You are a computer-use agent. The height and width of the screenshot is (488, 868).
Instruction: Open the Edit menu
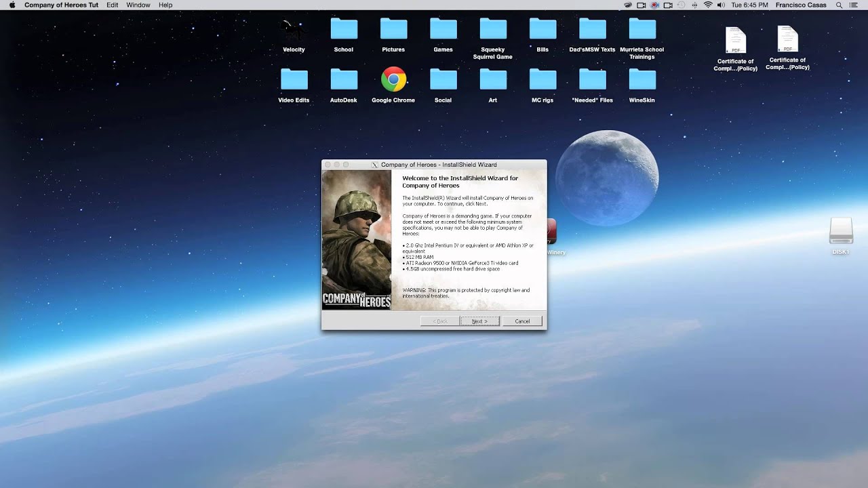(x=112, y=5)
